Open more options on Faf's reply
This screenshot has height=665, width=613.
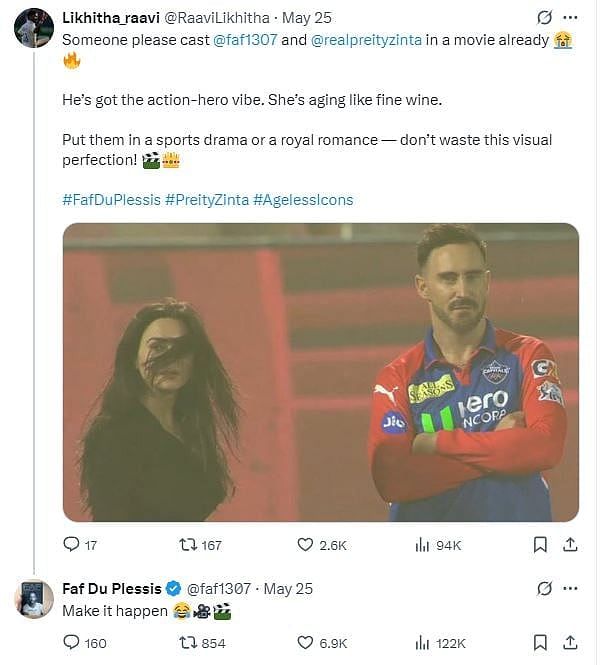click(x=570, y=588)
